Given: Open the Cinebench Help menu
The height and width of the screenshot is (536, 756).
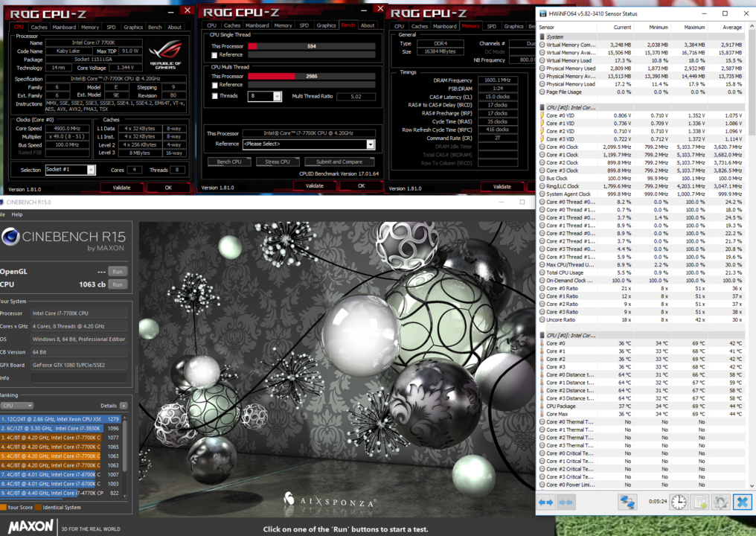Looking at the screenshot, I should (x=17, y=214).
